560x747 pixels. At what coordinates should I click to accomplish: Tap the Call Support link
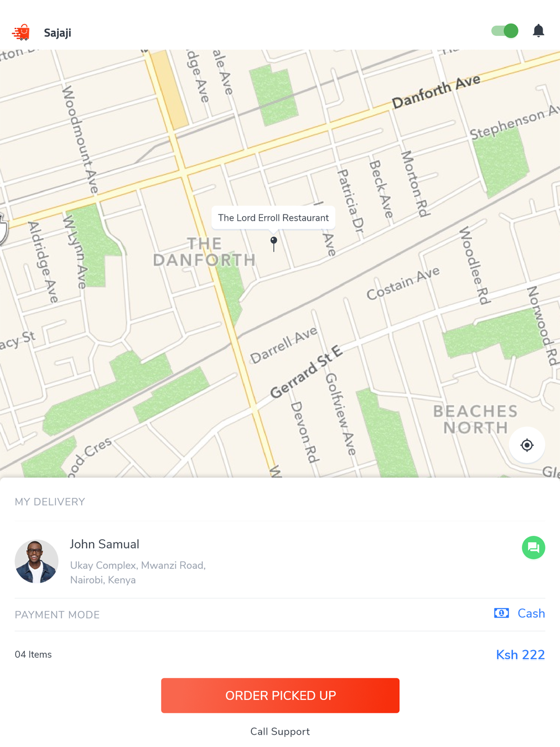click(280, 731)
